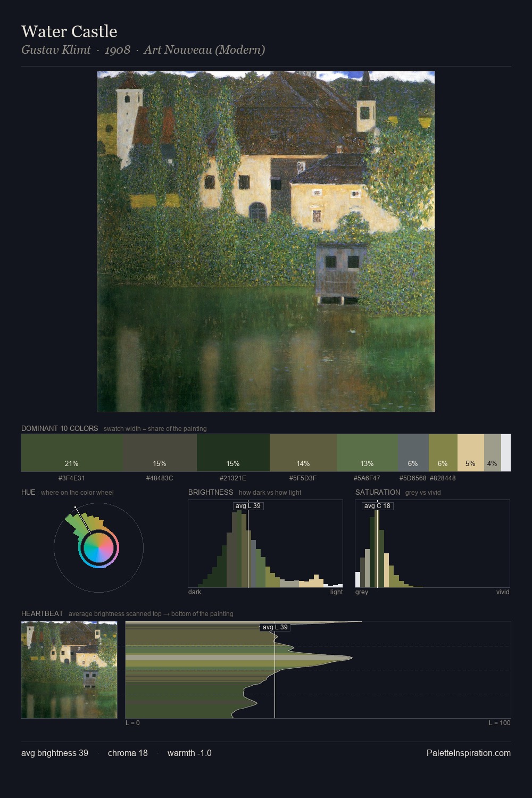This screenshot has height=798, width=532.
Task: Click the avg C 18 saturation label
Action: click(x=377, y=506)
